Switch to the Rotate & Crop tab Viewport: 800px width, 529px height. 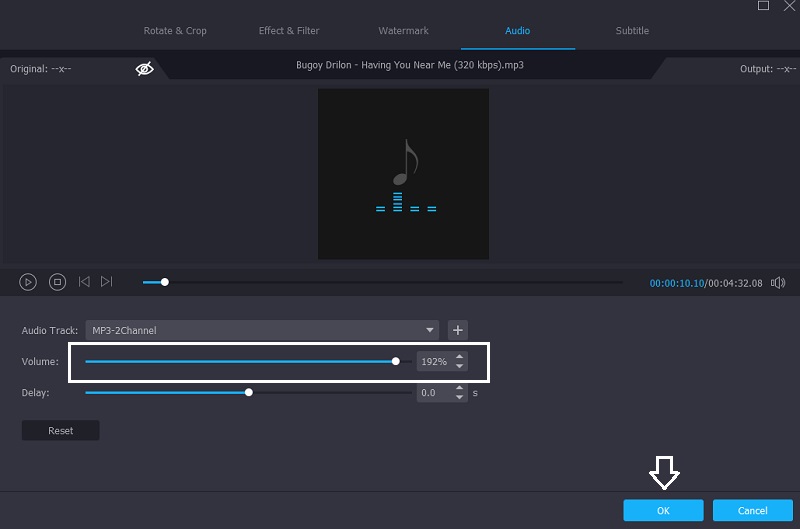175,31
